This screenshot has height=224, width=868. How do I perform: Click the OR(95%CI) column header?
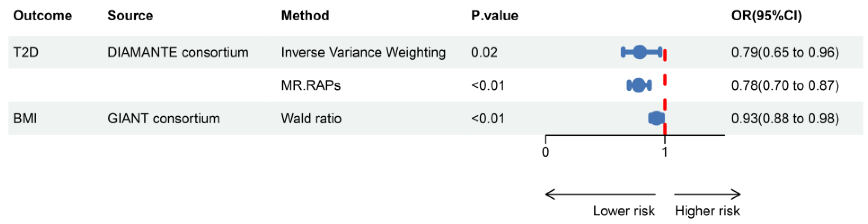[766, 16]
